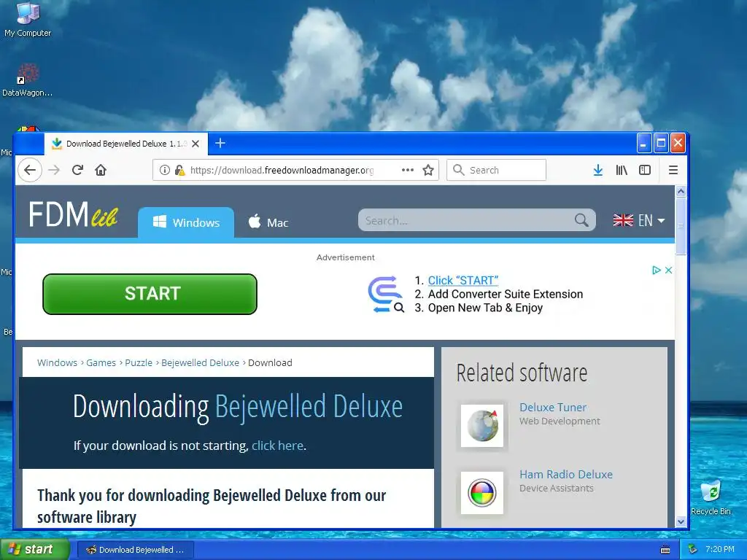Open the Puzzle breadcrumb link

click(139, 363)
